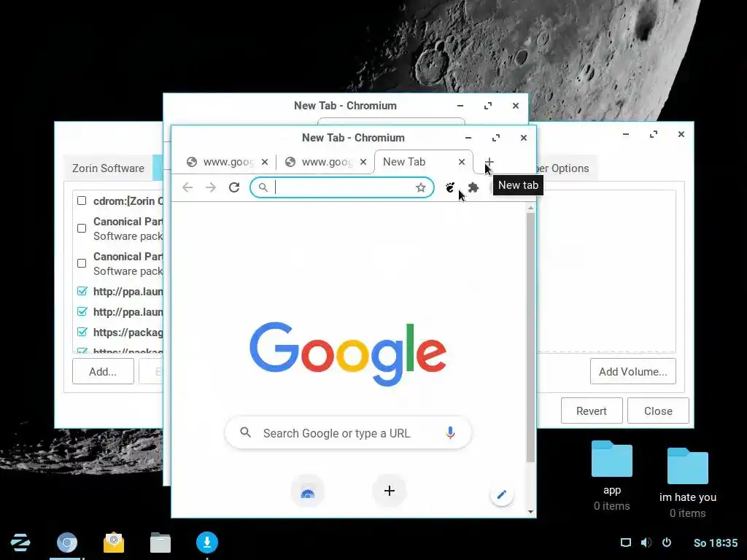
Task: Open the Chromium shortcut tile on the new tab page
Action: 308,491
